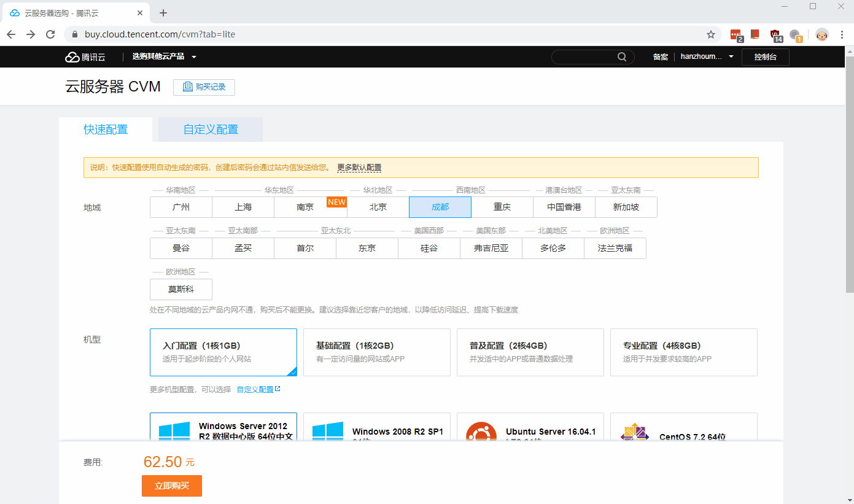Click the Ubuntu Server 16.04.1 logo
Screen dimensions: 854x504
[x=481, y=432]
